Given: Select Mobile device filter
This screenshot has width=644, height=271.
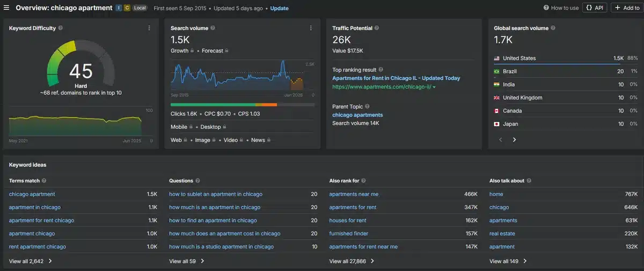Looking at the screenshot, I should [x=179, y=127].
